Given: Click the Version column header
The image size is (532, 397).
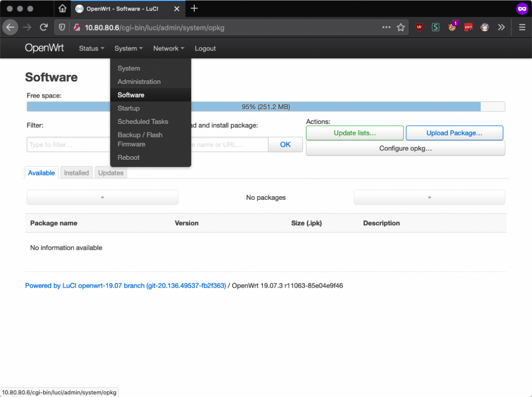Looking at the screenshot, I should [x=187, y=223].
